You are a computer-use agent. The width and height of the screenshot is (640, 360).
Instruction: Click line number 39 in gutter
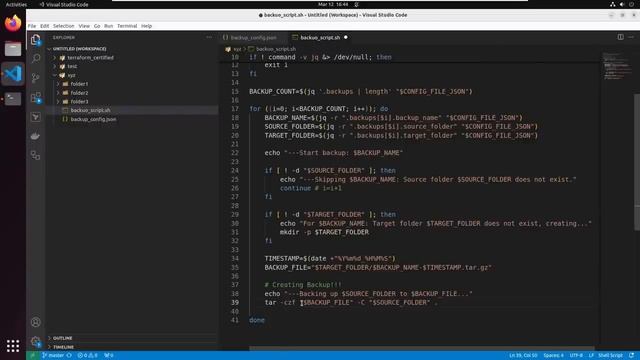(x=235, y=302)
